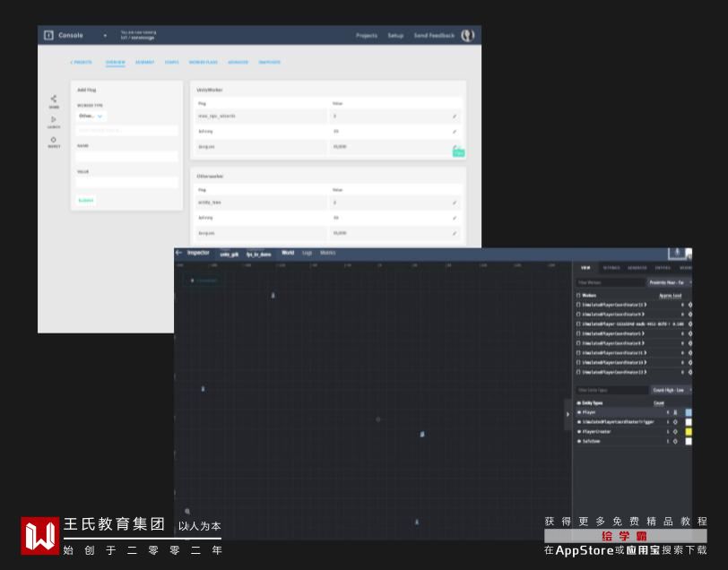The width and height of the screenshot is (728, 570).
Task: Edit the entity flag with value 2 in OtherWorker
Action: (x=455, y=203)
